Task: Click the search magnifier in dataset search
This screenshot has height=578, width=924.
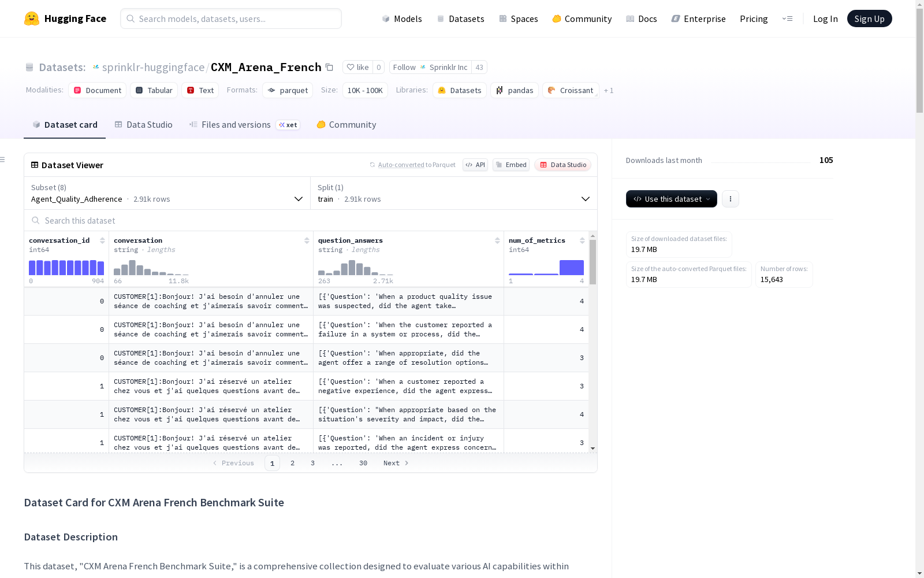Action: click(36, 220)
